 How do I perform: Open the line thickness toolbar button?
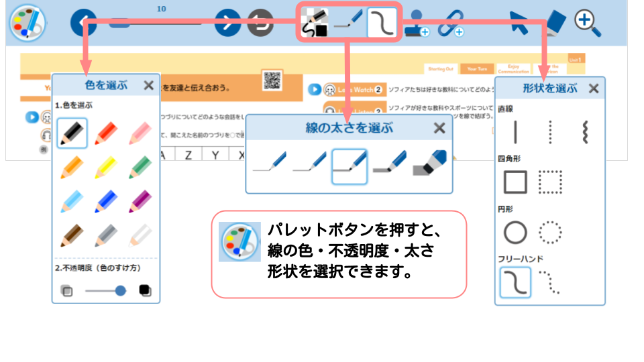349,23
